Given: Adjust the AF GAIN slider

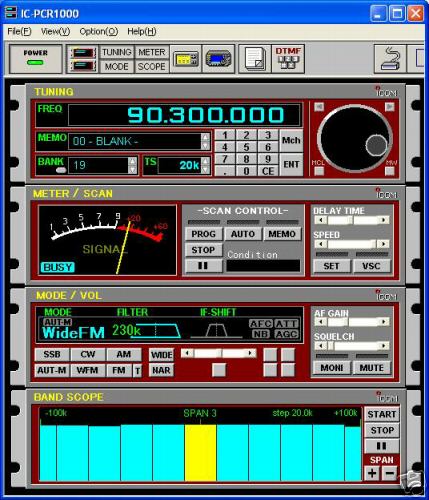Looking at the screenshot, I should pyautogui.click(x=351, y=322).
